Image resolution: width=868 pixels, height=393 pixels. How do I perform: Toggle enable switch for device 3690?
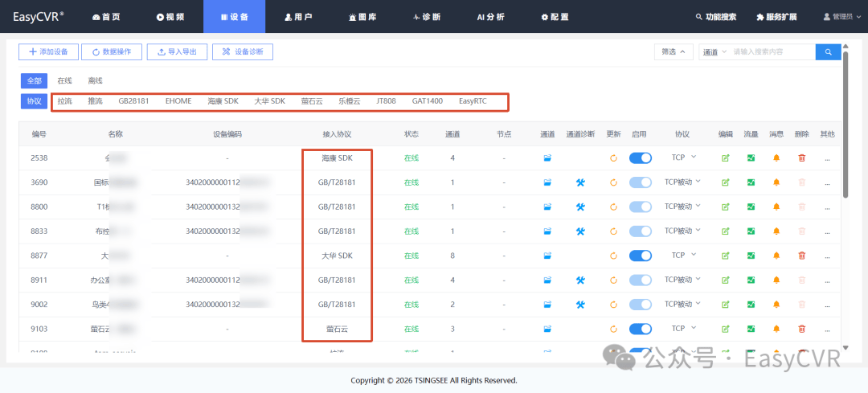coord(641,182)
